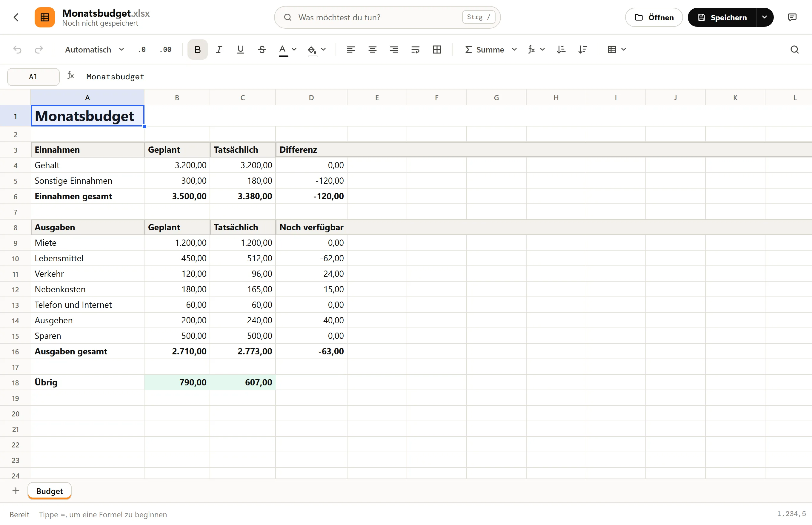Image resolution: width=812 pixels, height=525 pixels.
Task: Click the fx icon in formula bar
Action: pyautogui.click(x=71, y=75)
